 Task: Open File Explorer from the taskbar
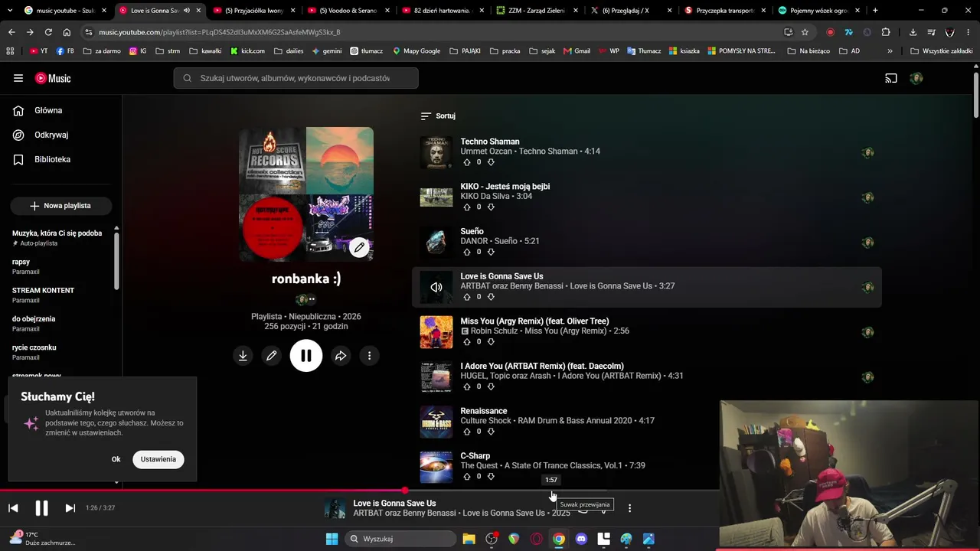click(x=469, y=539)
